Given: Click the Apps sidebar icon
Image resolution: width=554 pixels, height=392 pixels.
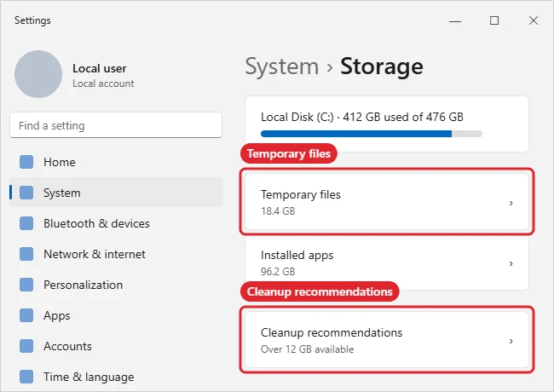Looking at the screenshot, I should coord(26,315).
